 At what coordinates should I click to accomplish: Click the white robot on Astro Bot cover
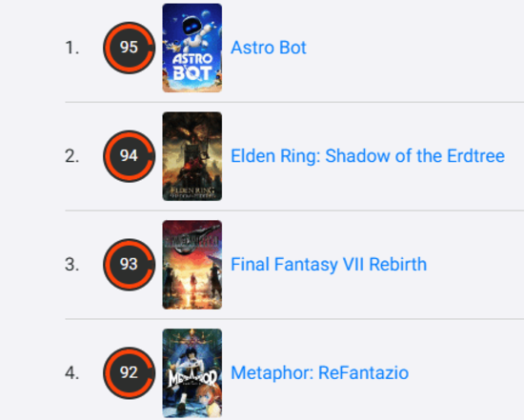click(x=195, y=31)
